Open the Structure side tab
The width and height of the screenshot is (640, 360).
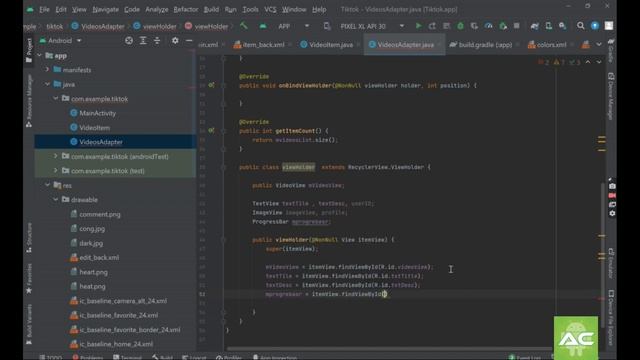29,238
